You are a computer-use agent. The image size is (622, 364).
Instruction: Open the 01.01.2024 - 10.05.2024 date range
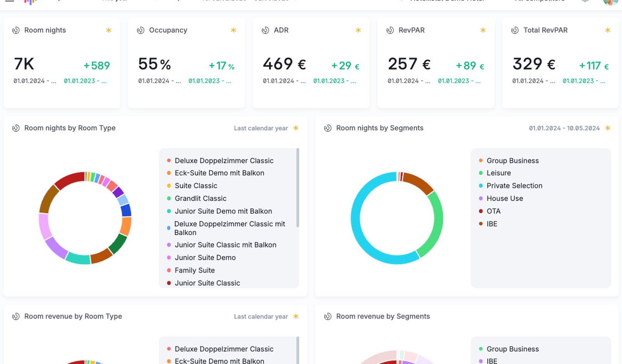pos(564,128)
